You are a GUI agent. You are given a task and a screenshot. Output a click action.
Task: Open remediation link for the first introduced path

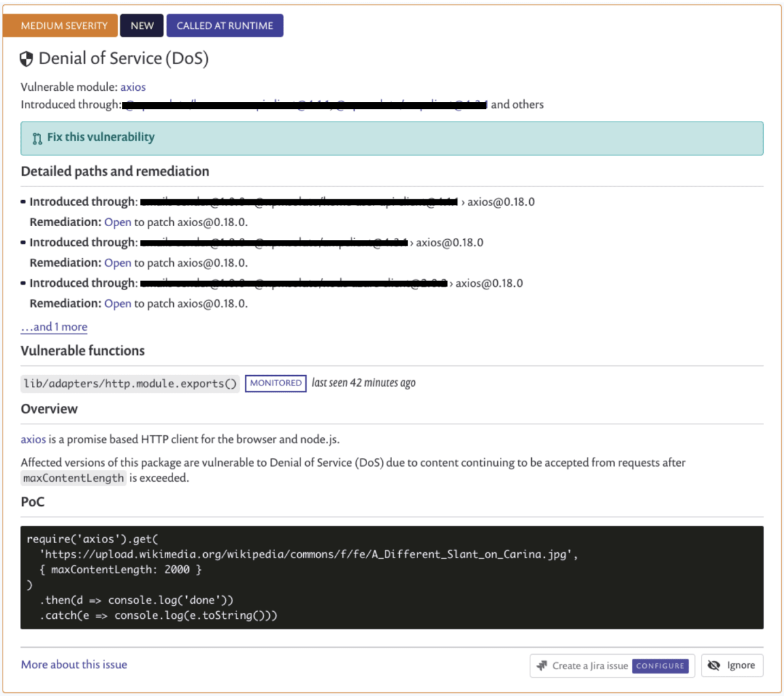(118, 222)
